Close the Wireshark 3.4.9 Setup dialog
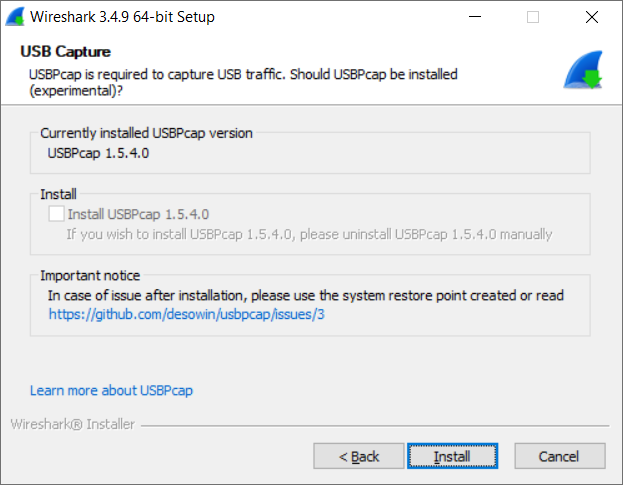623x485 pixels. tap(592, 17)
